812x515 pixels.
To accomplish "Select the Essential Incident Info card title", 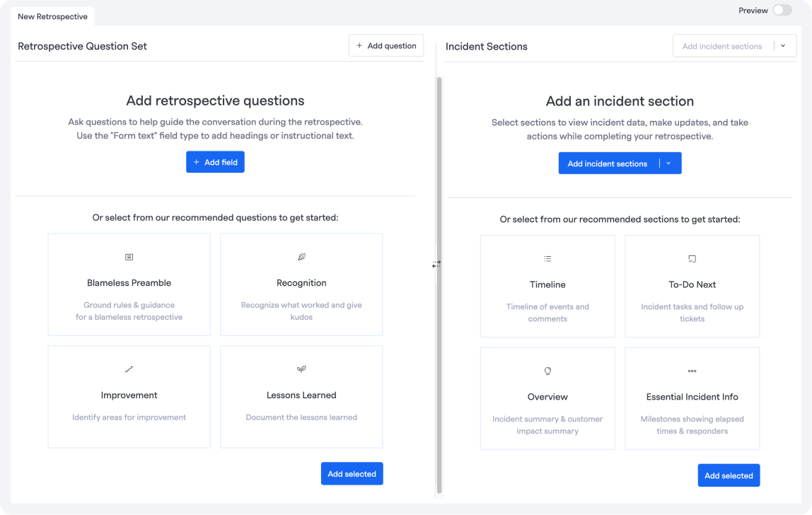I will (692, 397).
